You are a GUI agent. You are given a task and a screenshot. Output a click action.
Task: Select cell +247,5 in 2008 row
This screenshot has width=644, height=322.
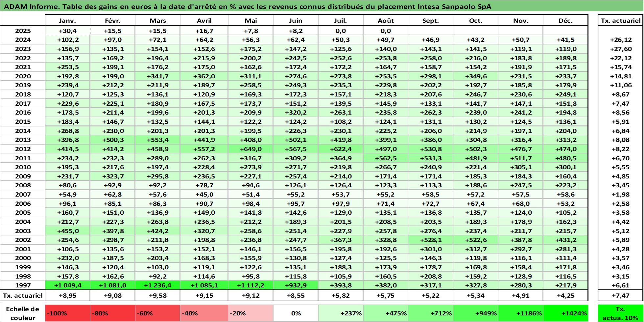521,185
